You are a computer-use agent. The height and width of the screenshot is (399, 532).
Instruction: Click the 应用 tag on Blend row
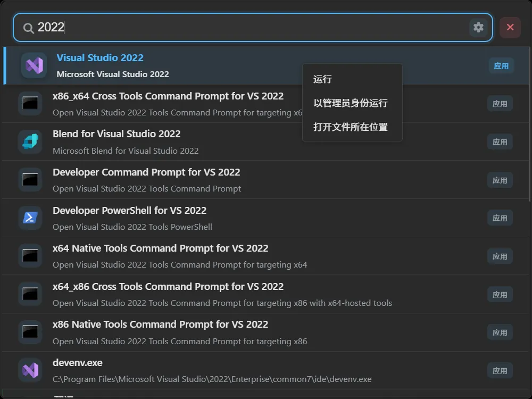coord(500,142)
